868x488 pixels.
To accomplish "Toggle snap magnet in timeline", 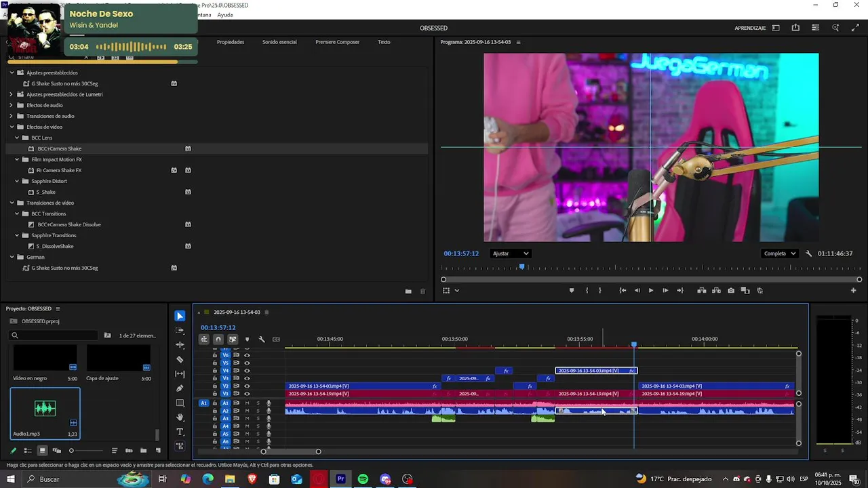I will [218, 339].
